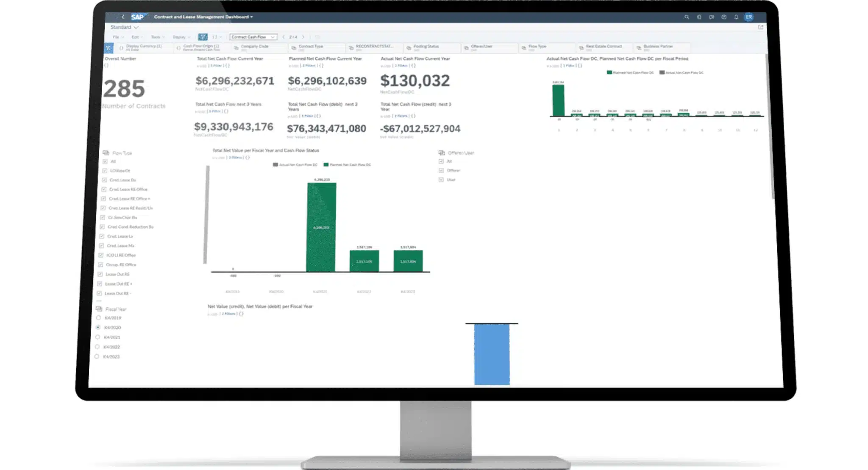Open the Tools menu
The height and width of the screenshot is (470, 868).
click(x=158, y=37)
